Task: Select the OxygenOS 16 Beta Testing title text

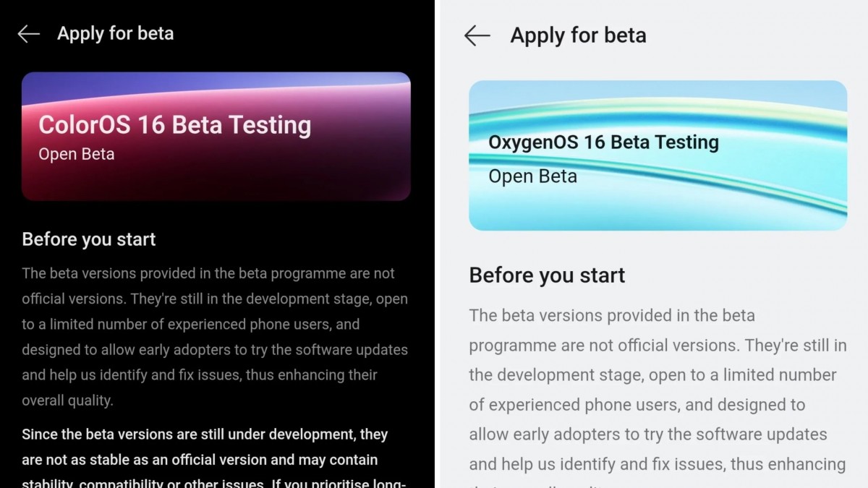Action: click(x=604, y=142)
